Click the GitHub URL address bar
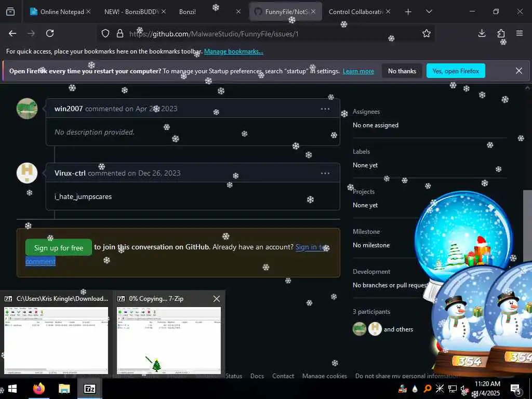Screen dimensions: 532x399 pos(264,34)
